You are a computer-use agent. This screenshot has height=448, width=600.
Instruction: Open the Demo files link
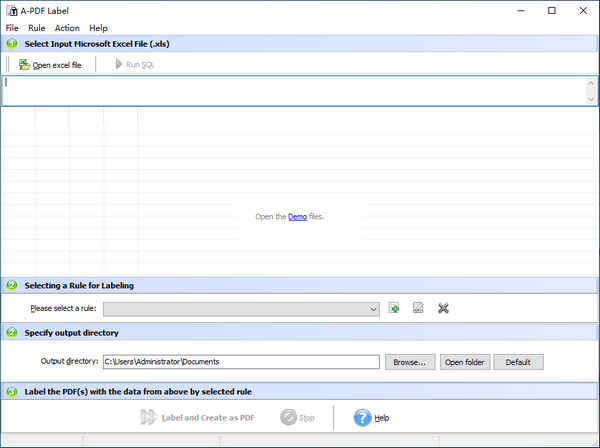click(297, 217)
